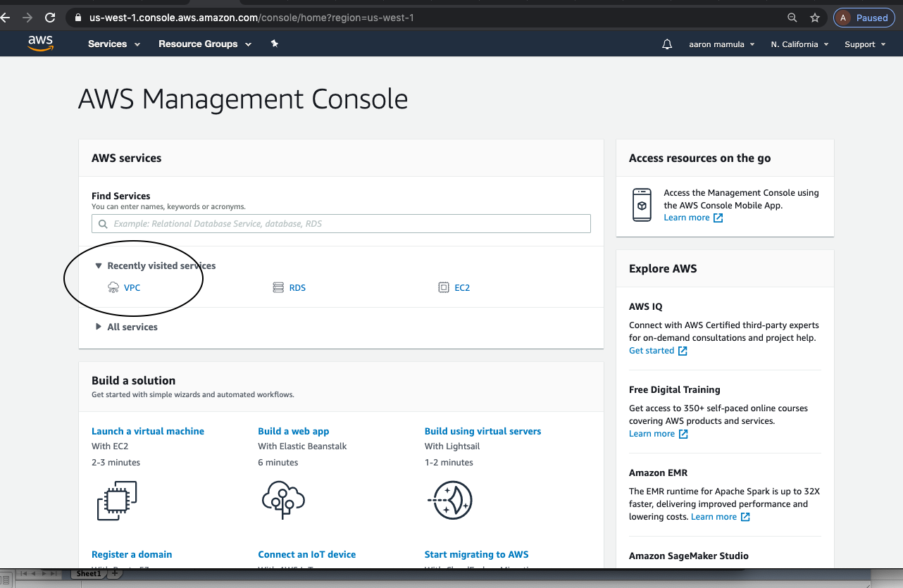Click the VPC cloud icon in recent services

pyautogui.click(x=113, y=287)
